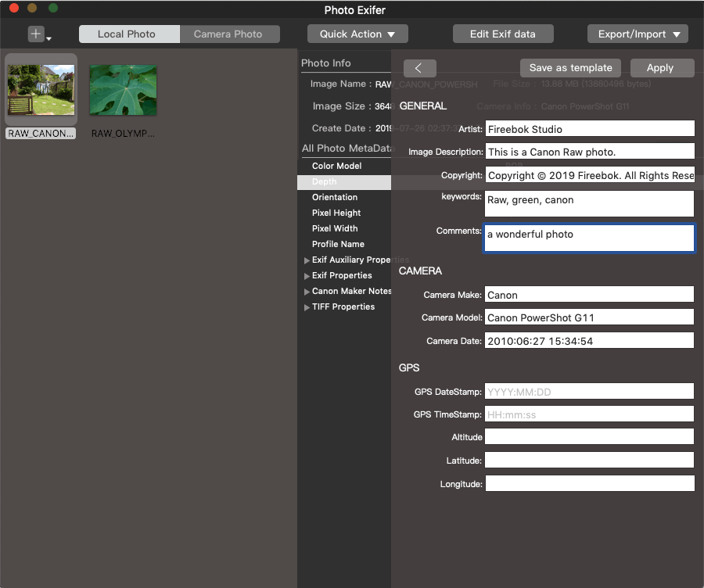Minimize the window with yellow button
This screenshot has height=588, width=704.
click(32, 8)
